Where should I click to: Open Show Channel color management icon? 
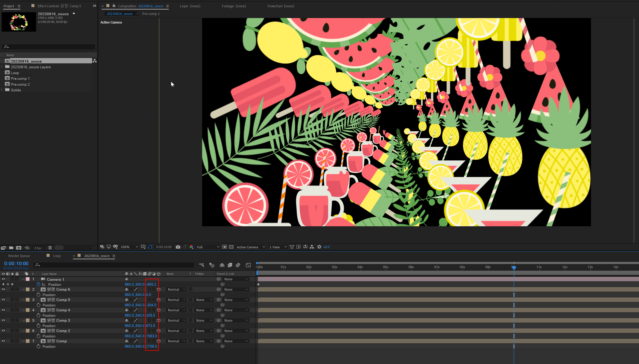coord(191,247)
